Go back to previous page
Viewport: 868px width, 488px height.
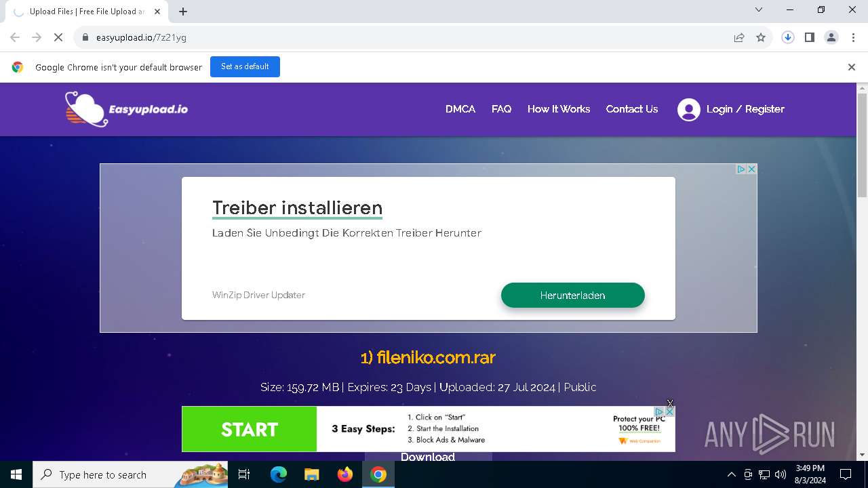[x=15, y=37]
